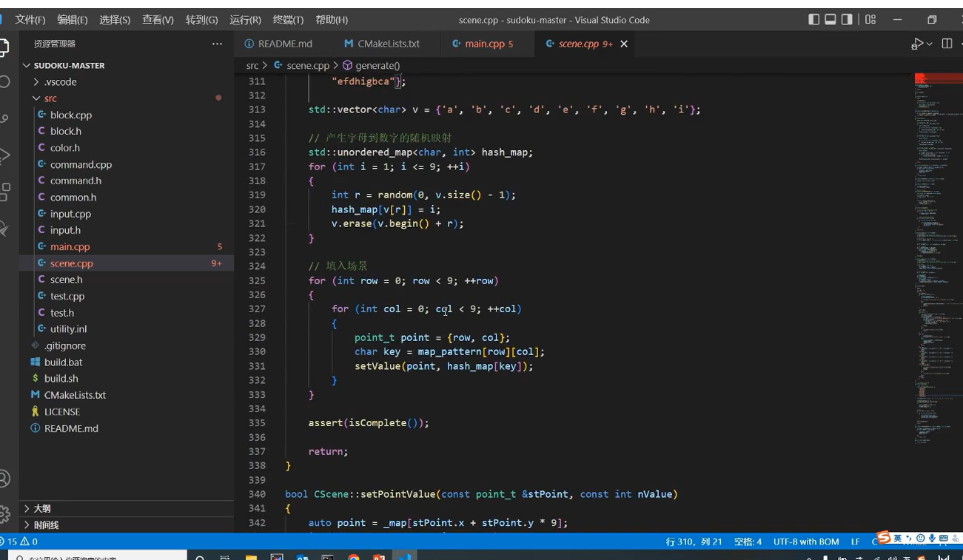
Task: Toggle the secondary side bar visibility
Action: point(847,20)
